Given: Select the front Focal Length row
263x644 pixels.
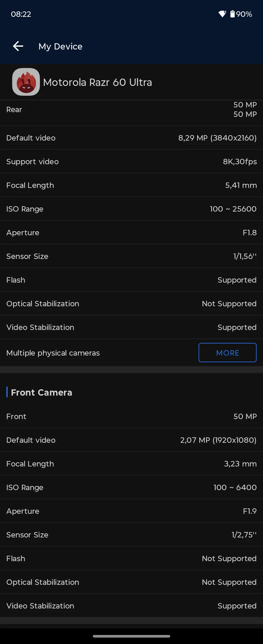Looking at the screenshot, I should click(131, 464).
